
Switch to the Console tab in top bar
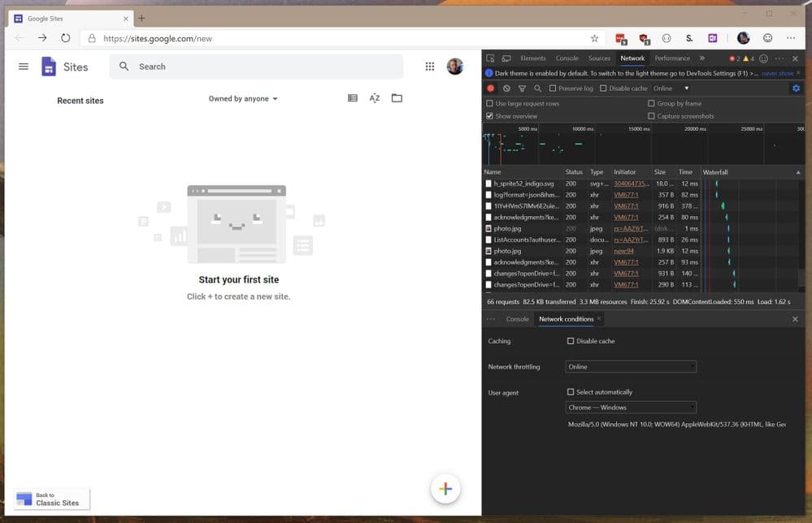coord(567,58)
